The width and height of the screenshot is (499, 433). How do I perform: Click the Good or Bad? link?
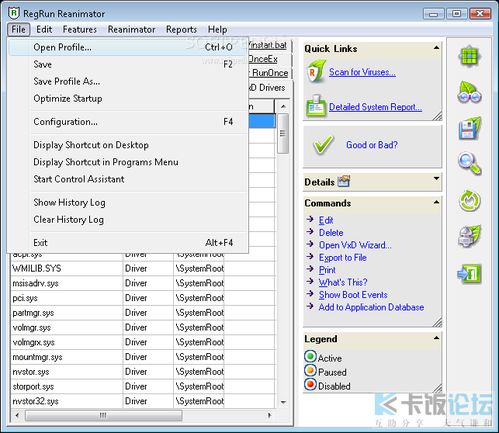pyautogui.click(x=372, y=145)
